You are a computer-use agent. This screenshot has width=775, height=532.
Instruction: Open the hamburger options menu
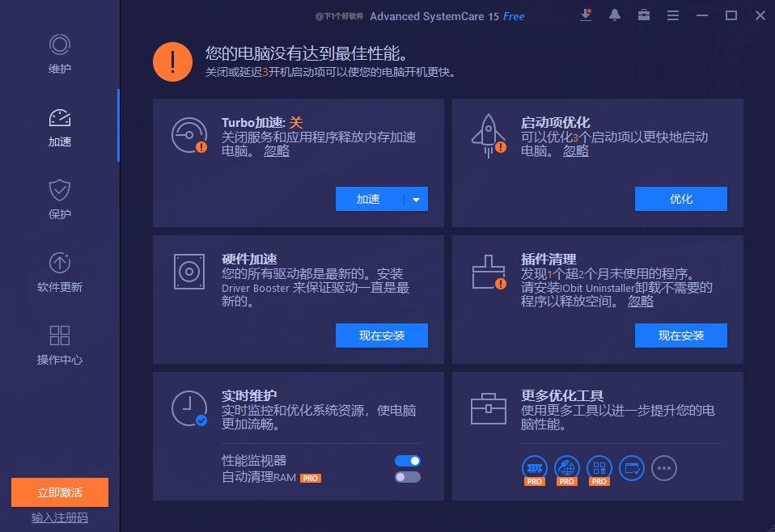(x=673, y=15)
